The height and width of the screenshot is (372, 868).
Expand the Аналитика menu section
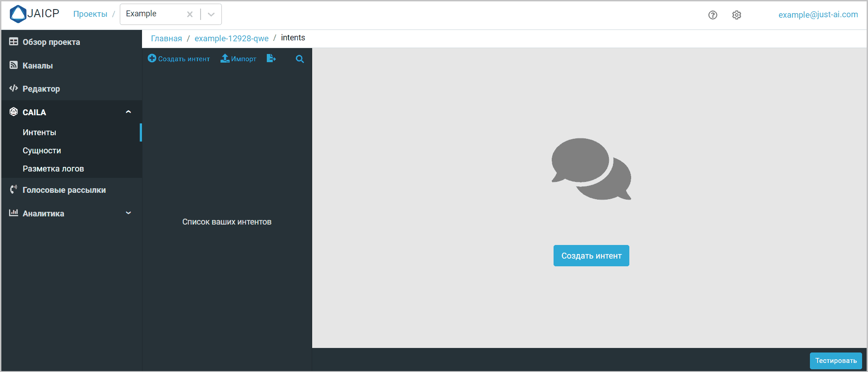(128, 213)
